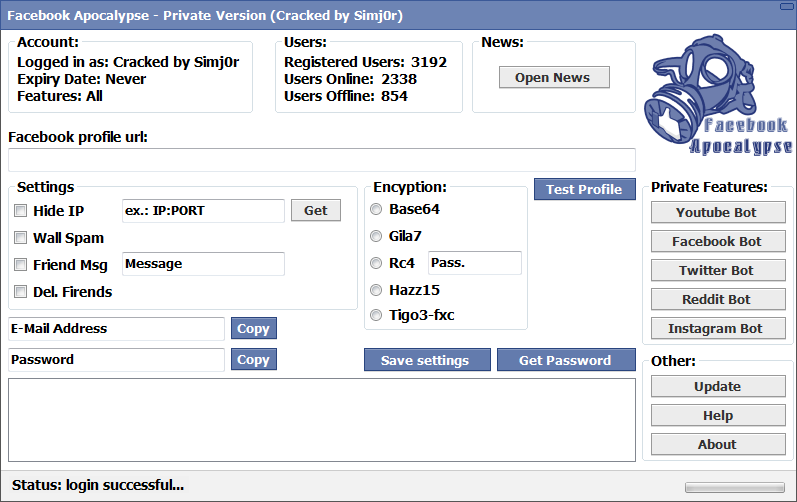Click the Message text field
The height and width of the screenshot is (502, 797).
click(203, 264)
